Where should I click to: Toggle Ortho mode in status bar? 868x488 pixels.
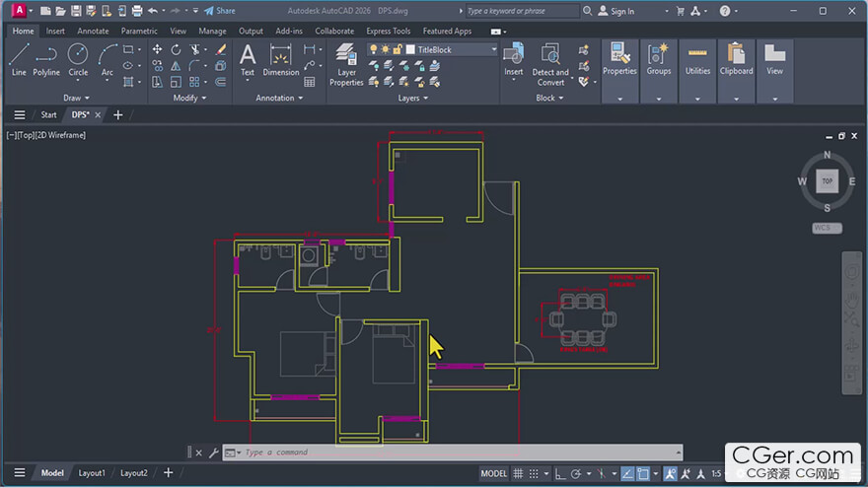(x=560, y=473)
